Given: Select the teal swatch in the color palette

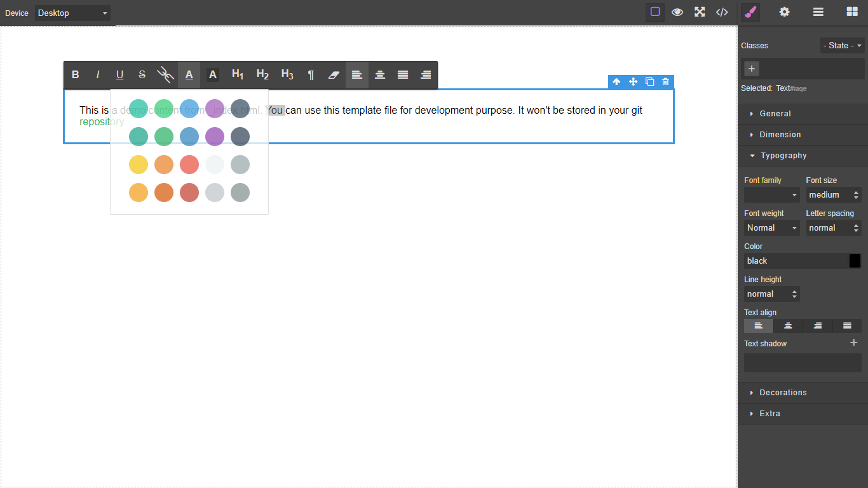Looking at the screenshot, I should click(139, 109).
